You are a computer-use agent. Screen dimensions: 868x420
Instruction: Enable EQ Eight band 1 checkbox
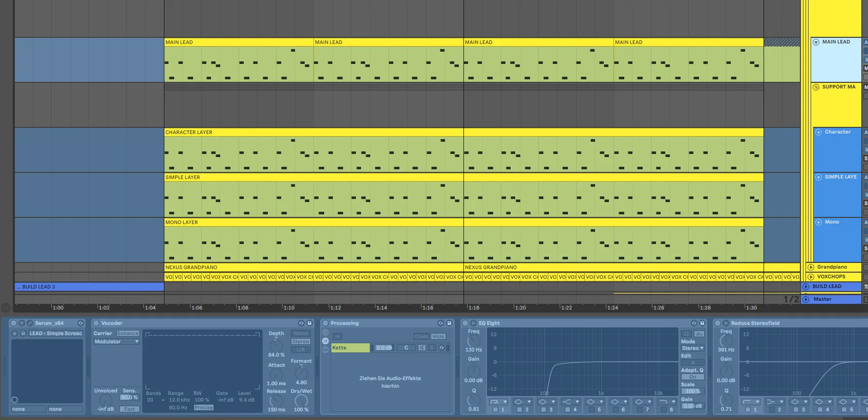click(495, 410)
